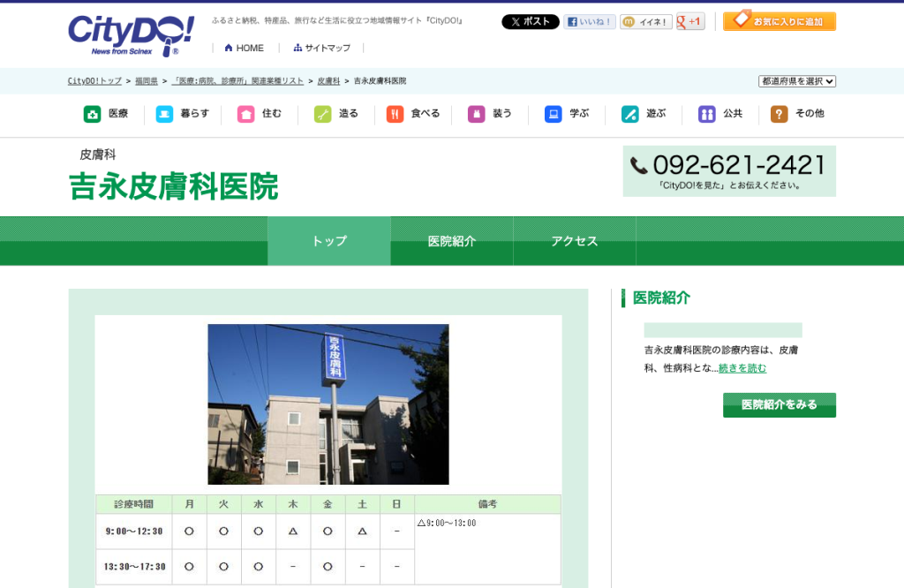904x588 pixels.
Task: Select the トップ tab
Action: click(329, 241)
